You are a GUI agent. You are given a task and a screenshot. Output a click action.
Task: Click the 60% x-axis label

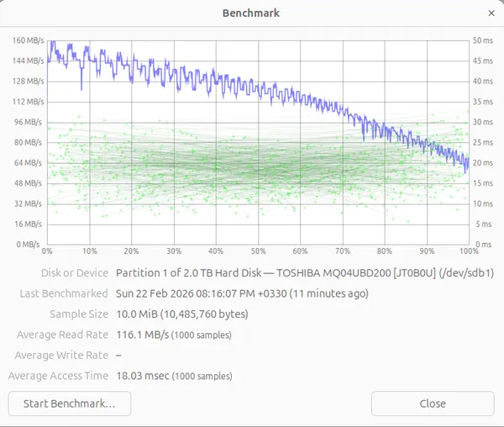300,251
